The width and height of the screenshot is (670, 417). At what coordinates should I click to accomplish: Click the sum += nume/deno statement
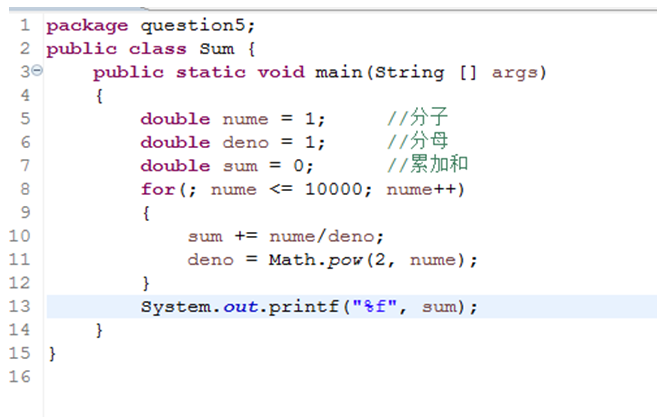[x=286, y=236]
